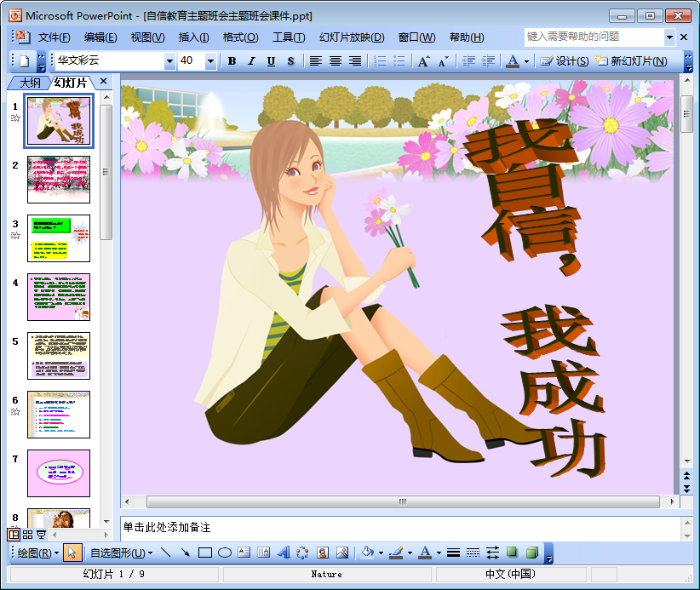Select the Oval drawing tool
Screen dimensions: 700x590
coord(225,553)
